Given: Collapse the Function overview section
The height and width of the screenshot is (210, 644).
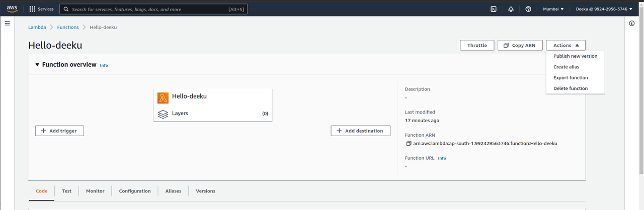Looking at the screenshot, I should tap(37, 65).
